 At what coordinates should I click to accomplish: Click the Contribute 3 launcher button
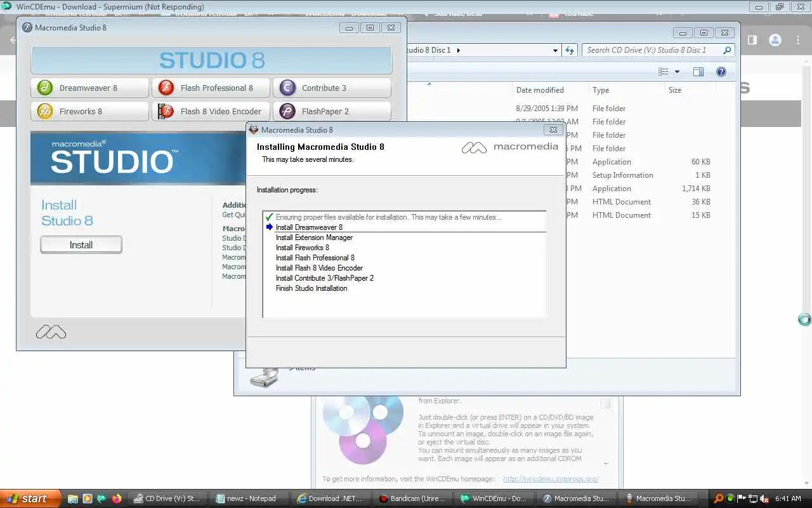click(x=332, y=88)
